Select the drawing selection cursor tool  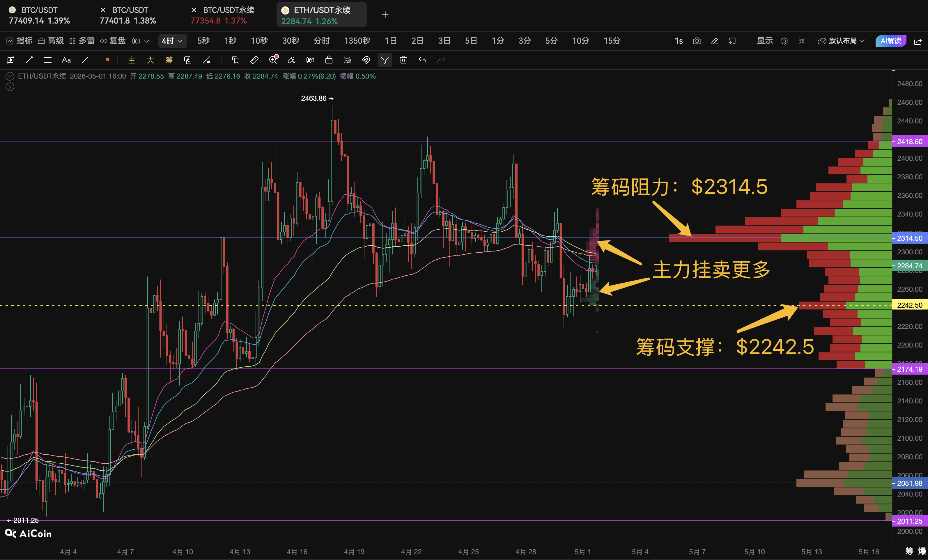pyautogui.click(x=10, y=60)
